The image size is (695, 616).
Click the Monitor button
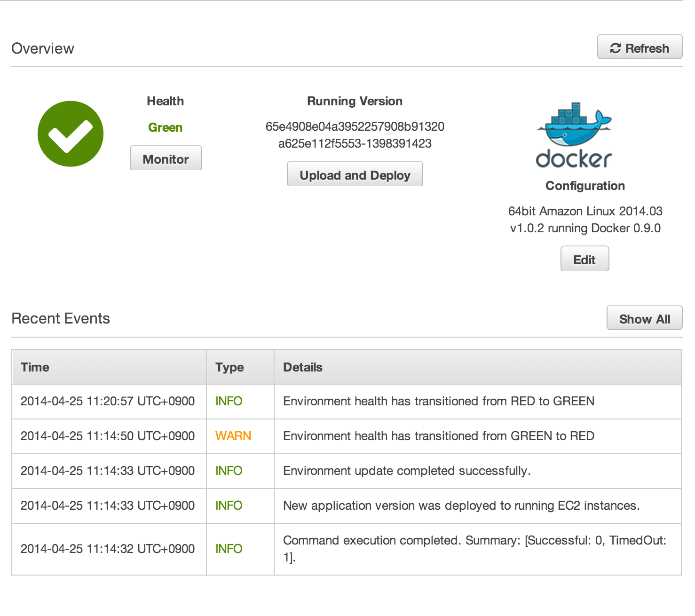(x=166, y=158)
